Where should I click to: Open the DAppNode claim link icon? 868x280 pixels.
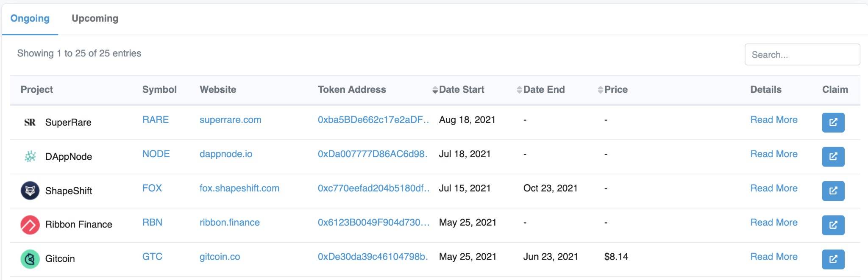(833, 157)
